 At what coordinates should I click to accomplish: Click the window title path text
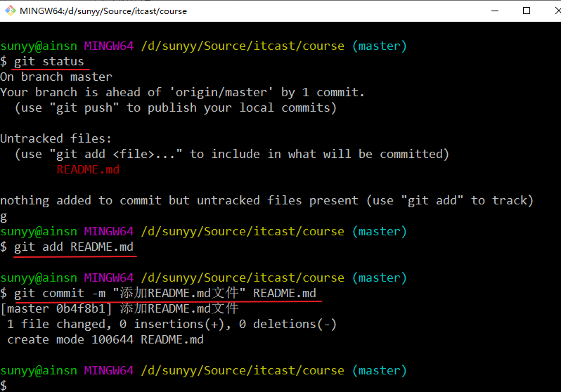click(103, 11)
